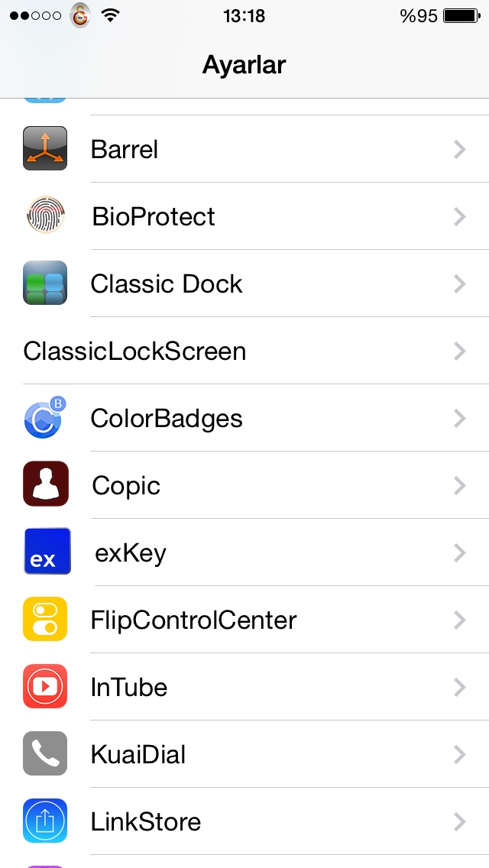489x868 pixels.
Task: Open exKey settings via chevron arrow
Action: click(459, 552)
